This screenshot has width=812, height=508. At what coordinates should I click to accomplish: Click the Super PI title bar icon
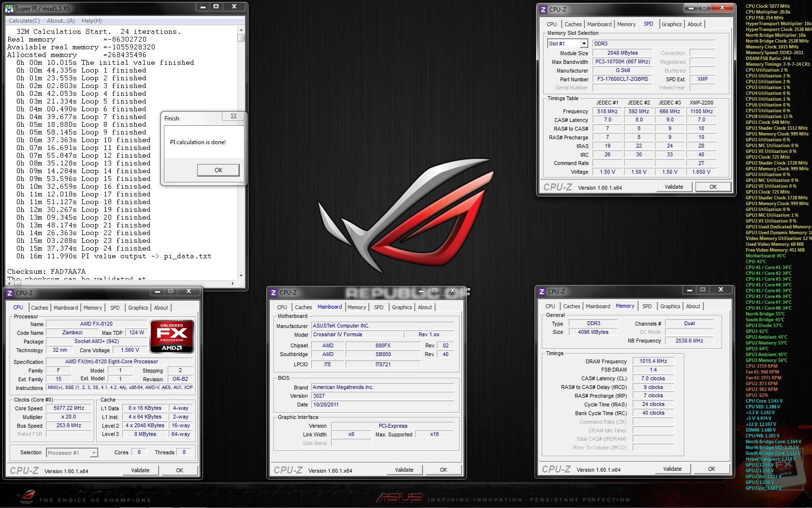(x=10, y=9)
